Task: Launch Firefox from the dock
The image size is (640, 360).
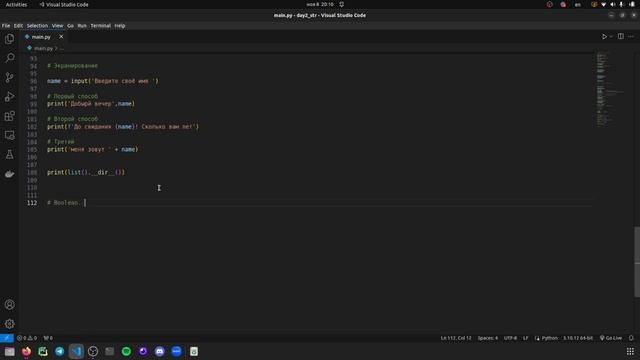Action: (x=26, y=351)
